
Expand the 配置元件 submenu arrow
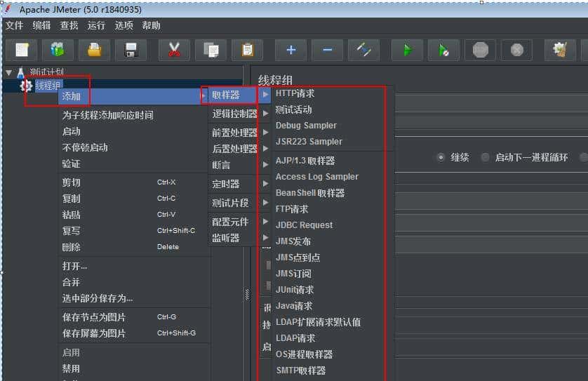[265, 221]
